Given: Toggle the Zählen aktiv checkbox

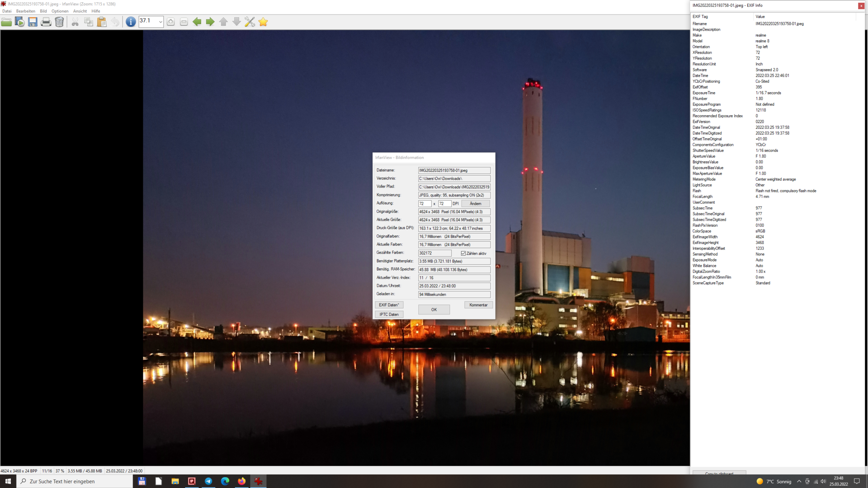Looking at the screenshot, I should pos(463,253).
